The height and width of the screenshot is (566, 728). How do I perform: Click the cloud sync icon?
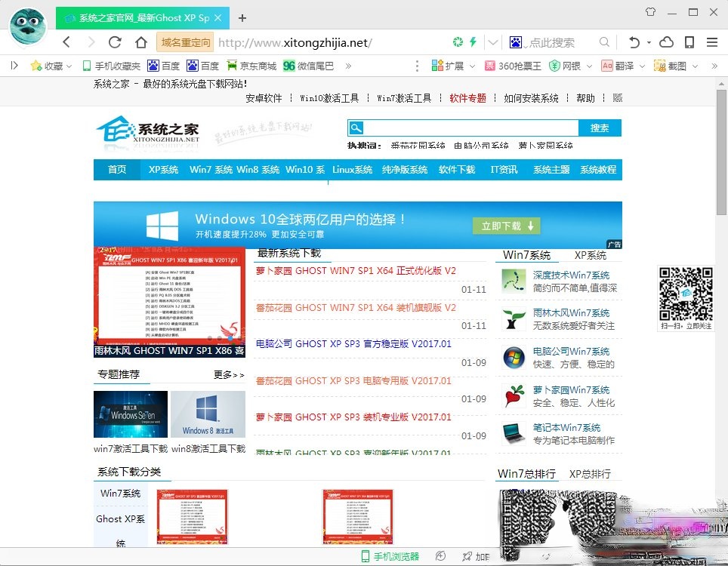click(x=666, y=42)
